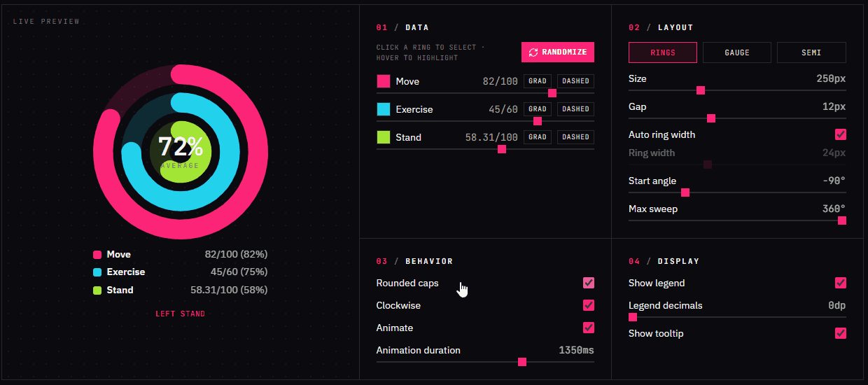Click the 45/60 Exercise value
Screen dimensions: 868x385
tap(503, 109)
